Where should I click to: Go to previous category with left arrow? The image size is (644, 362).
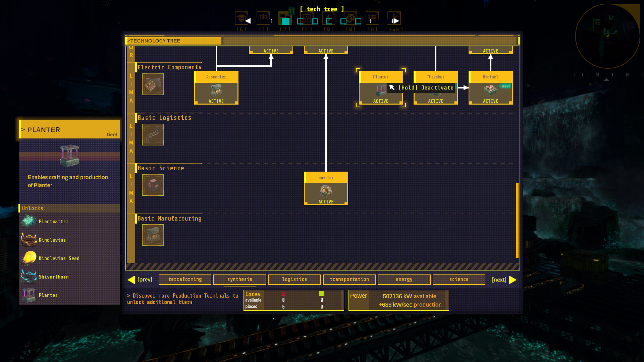tap(131, 280)
